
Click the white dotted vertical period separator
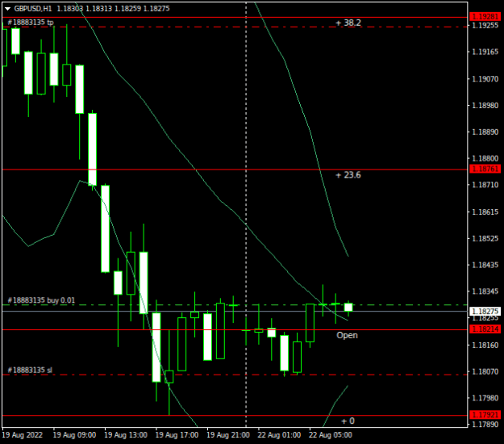click(x=246, y=215)
